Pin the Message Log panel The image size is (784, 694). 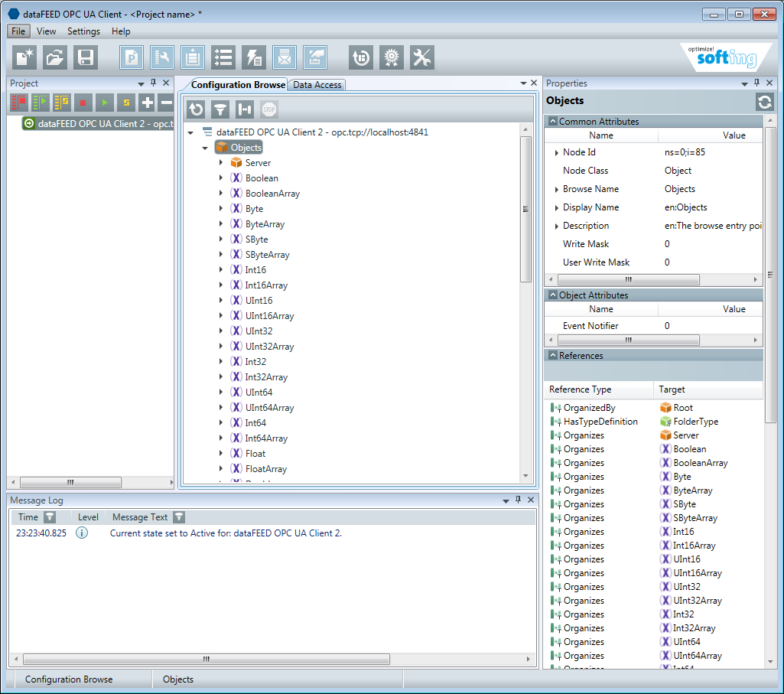click(518, 500)
